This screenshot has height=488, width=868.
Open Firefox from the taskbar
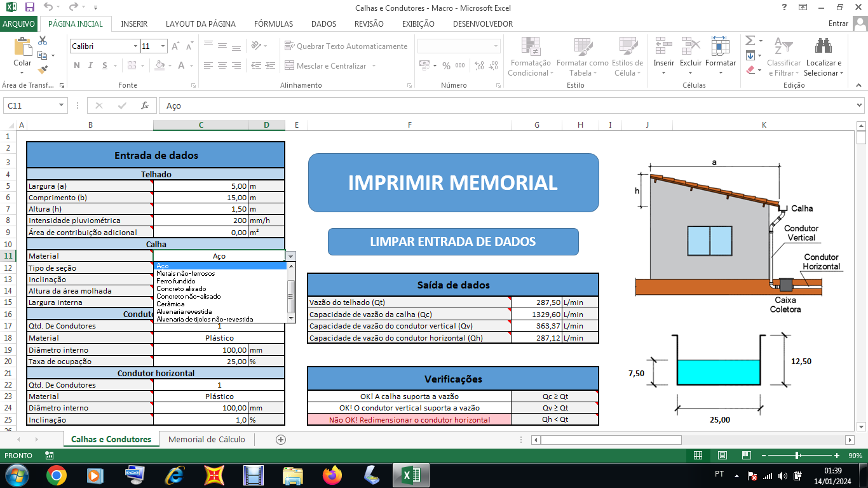(332, 475)
